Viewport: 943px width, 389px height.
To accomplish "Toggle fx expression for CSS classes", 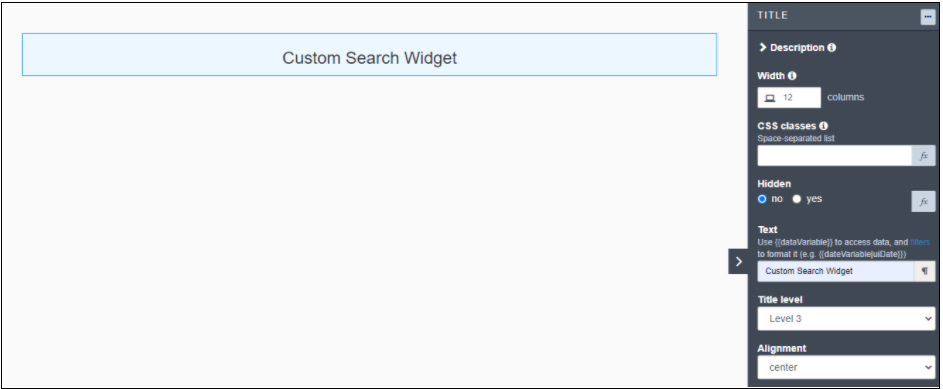I will click(x=924, y=156).
